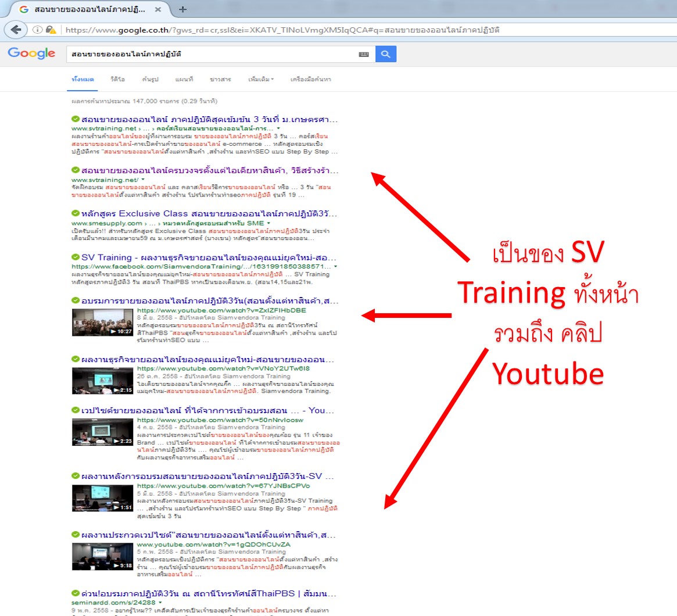Open result 'เวปไซต์ขายของออนไลน์ ที่ได้จากการเข้าอบรมสอน'

[207, 410]
